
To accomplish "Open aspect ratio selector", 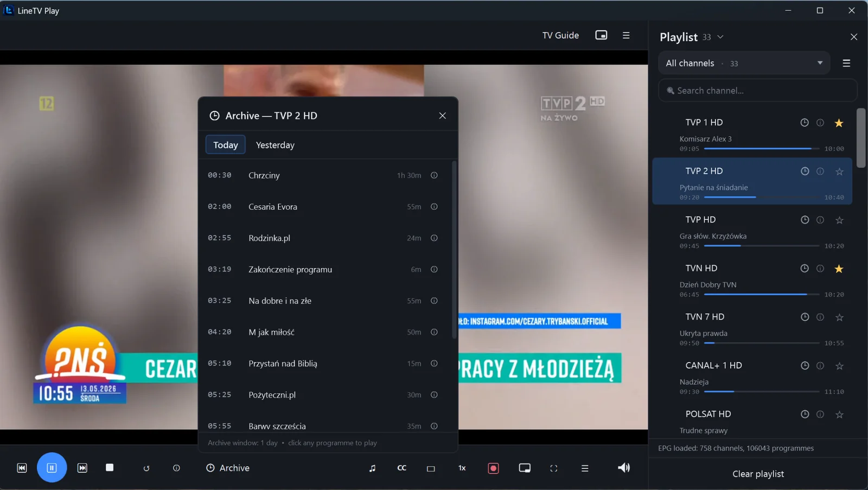I will pyautogui.click(x=431, y=468).
